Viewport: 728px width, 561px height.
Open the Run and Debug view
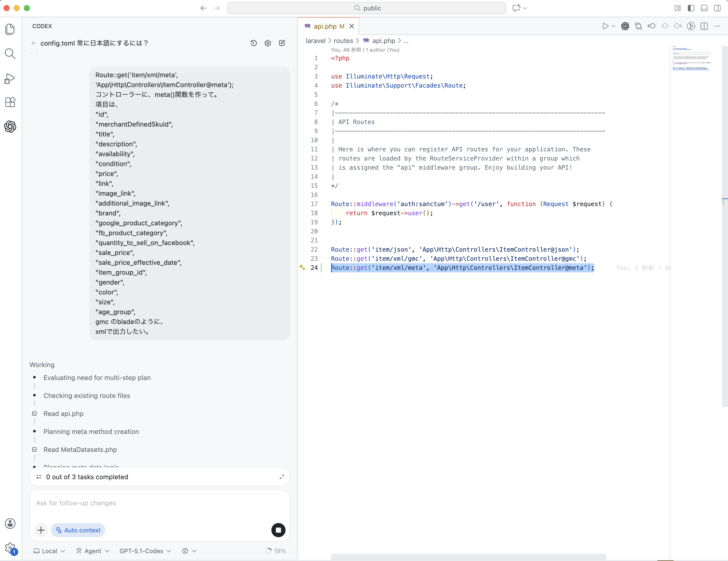(x=10, y=78)
